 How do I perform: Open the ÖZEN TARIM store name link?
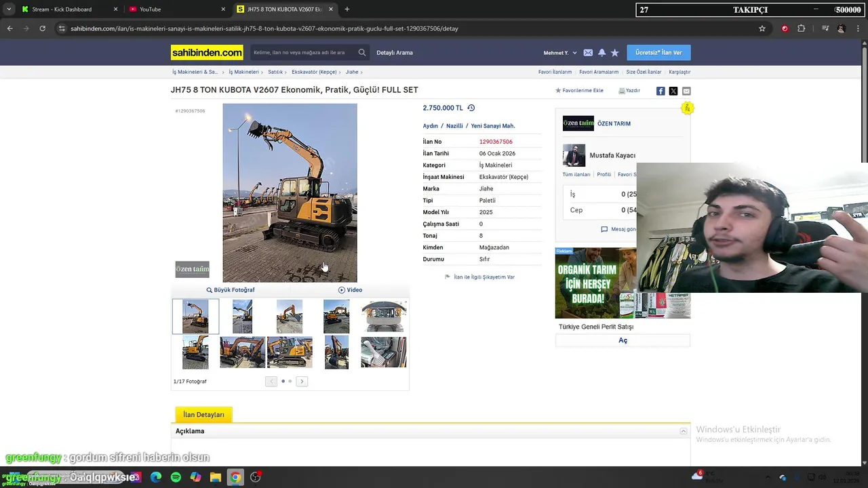coord(614,124)
